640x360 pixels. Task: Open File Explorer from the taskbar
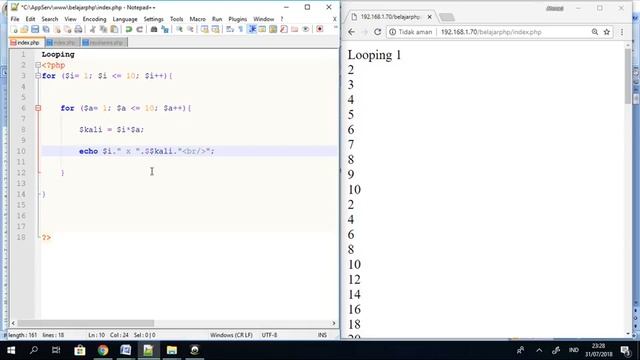point(172,350)
